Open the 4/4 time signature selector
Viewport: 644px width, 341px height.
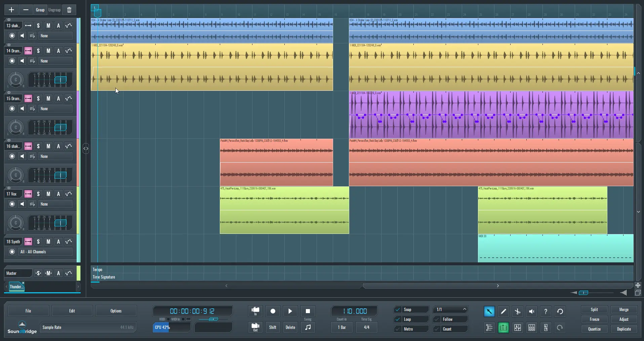pos(366,327)
